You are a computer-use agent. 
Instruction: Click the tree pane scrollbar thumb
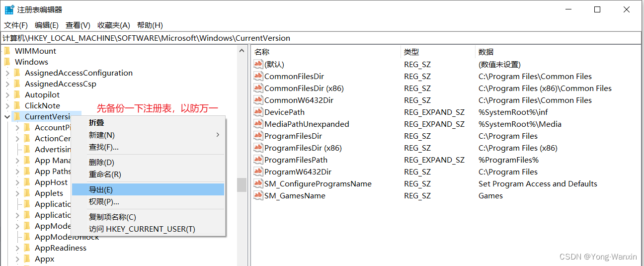tap(241, 184)
